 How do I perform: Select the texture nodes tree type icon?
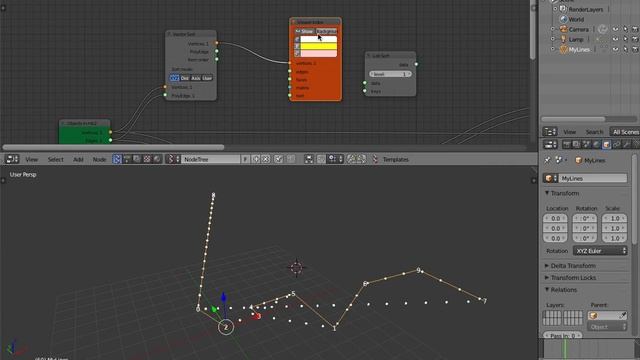click(x=147, y=159)
